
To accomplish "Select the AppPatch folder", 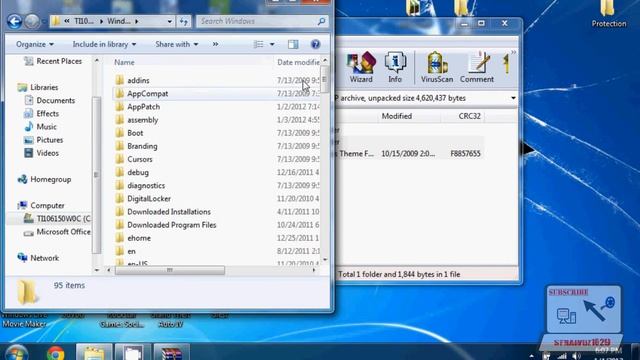I will click(x=143, y=107).
